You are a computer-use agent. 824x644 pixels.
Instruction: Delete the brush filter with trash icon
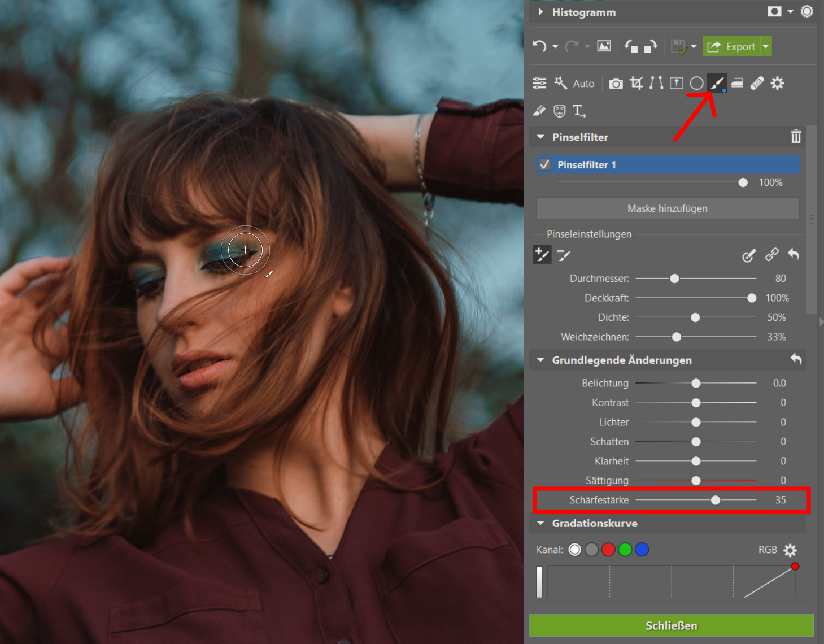point(796,137)
